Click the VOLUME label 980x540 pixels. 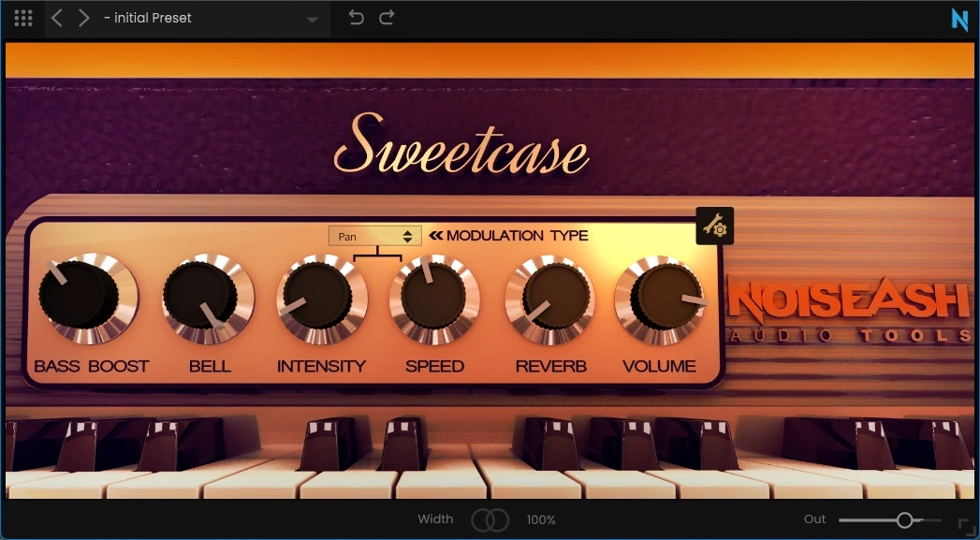[659, 366]
